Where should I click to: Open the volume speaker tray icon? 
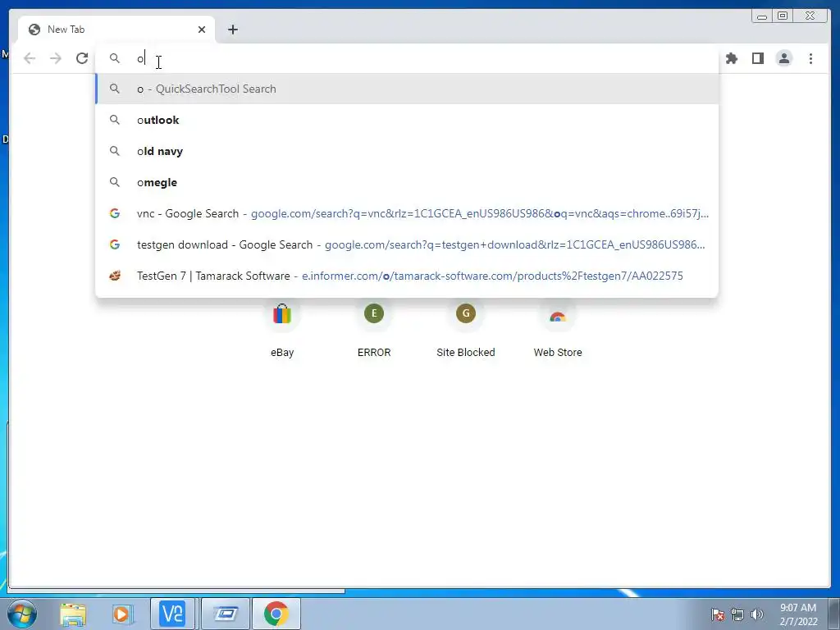point(756,614)
